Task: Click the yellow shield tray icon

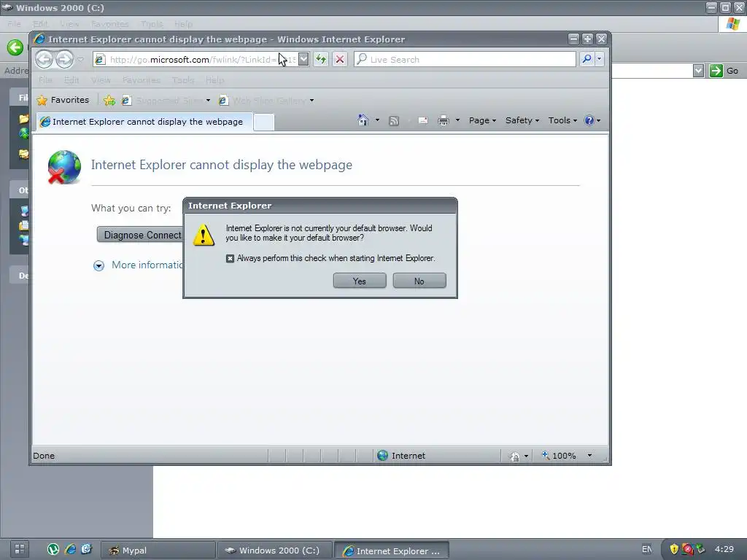Action: [x=673, y=549]
